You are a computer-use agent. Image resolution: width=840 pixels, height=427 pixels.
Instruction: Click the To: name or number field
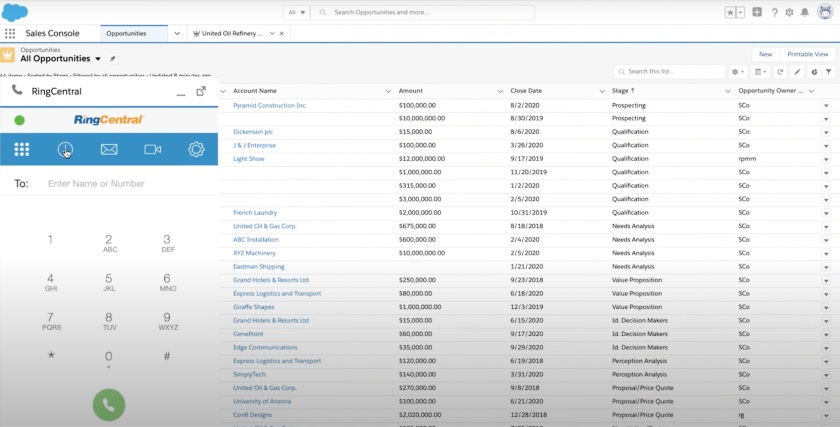(x=129, y=184)
